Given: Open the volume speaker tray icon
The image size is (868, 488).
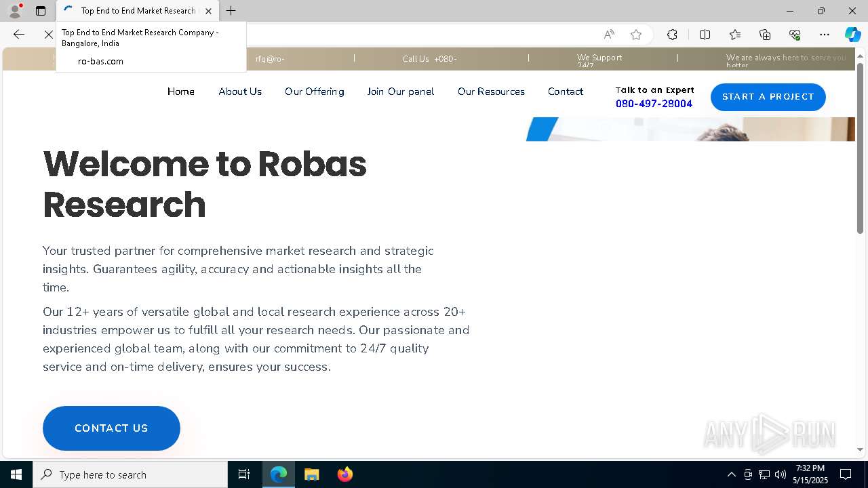Looking at the screenshot, I should 781,474.
